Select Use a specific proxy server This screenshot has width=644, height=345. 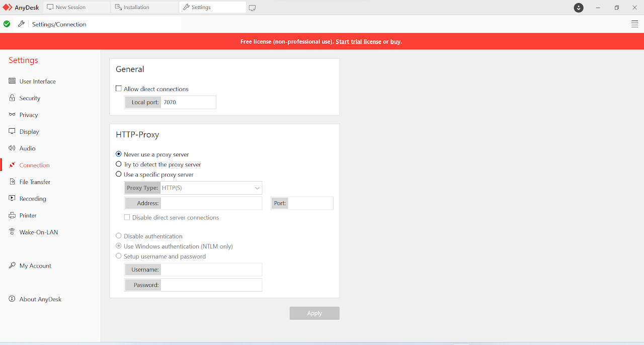point(119,174)
